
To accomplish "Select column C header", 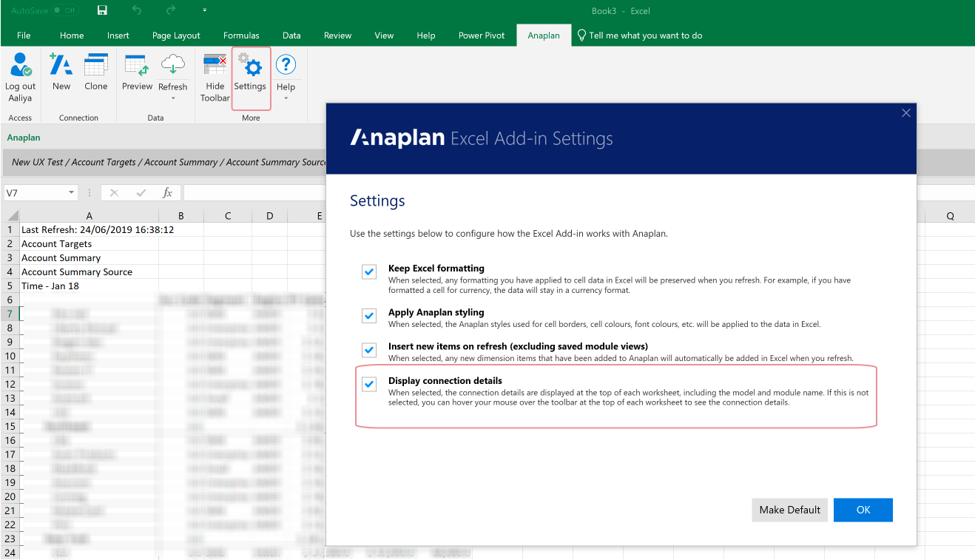I will 228,216.
